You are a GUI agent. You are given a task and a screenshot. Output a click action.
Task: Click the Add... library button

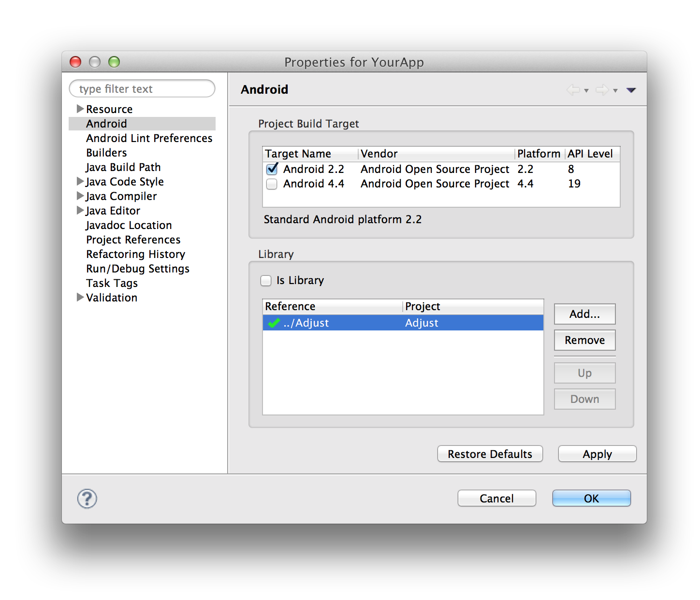tap(584, 314)
